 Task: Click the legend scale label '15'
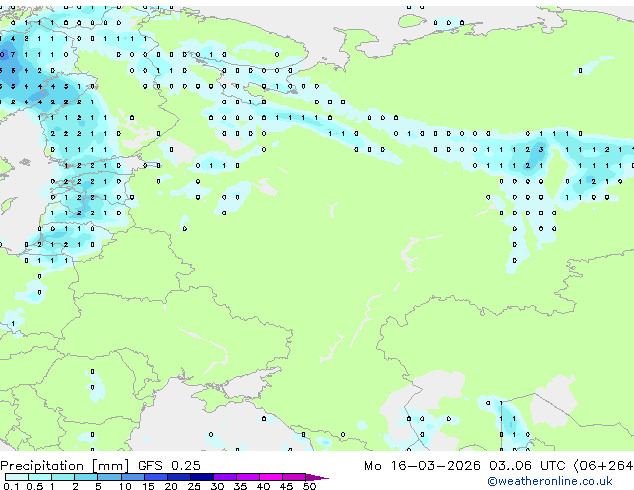148,486
